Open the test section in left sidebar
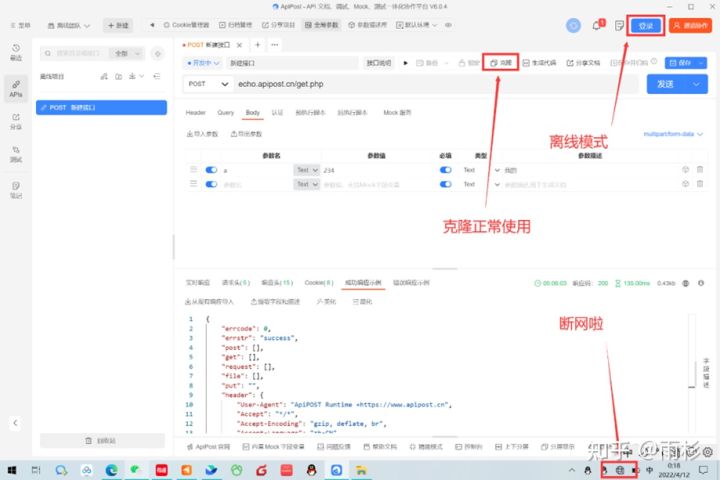 [x=16, y=154]
